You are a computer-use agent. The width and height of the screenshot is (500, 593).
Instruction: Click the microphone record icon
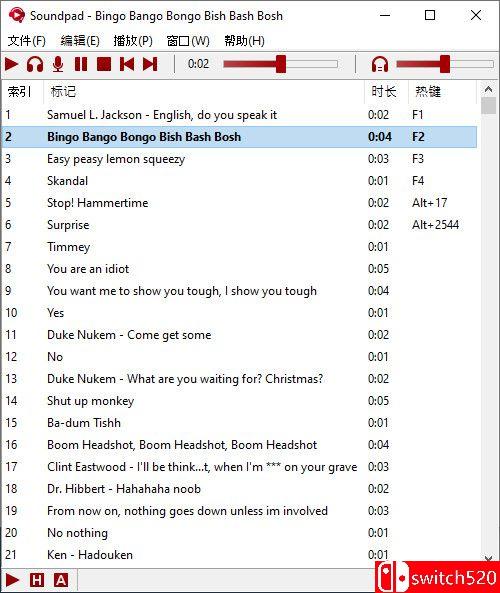pyautogui.click(x=58, y=64)
